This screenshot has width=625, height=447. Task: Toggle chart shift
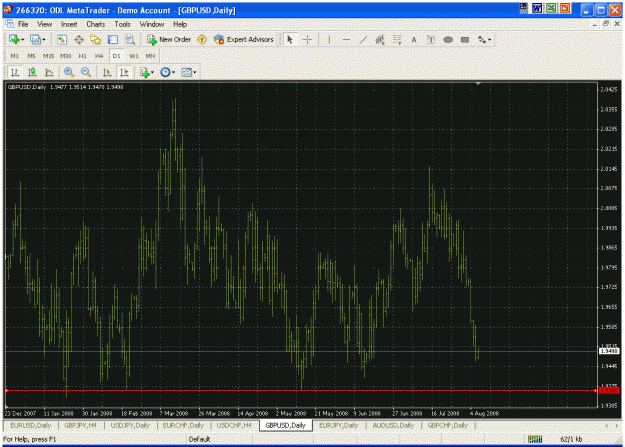(124, 72)
